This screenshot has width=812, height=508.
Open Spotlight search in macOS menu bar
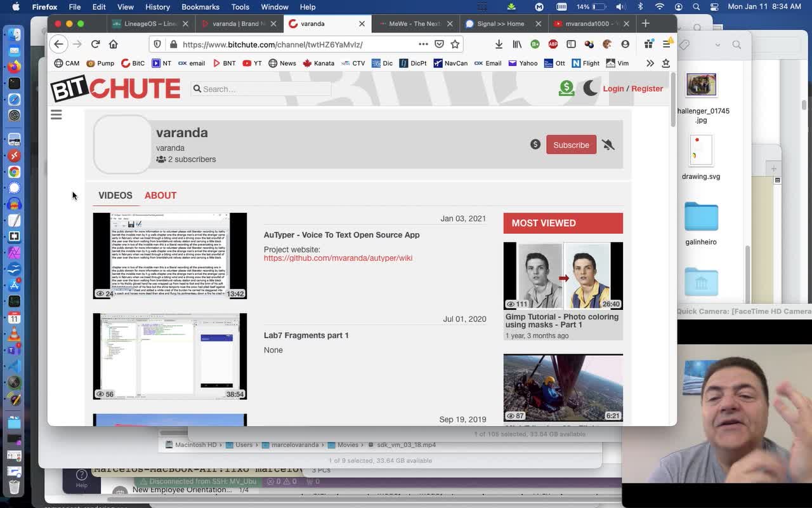point(697,6)
